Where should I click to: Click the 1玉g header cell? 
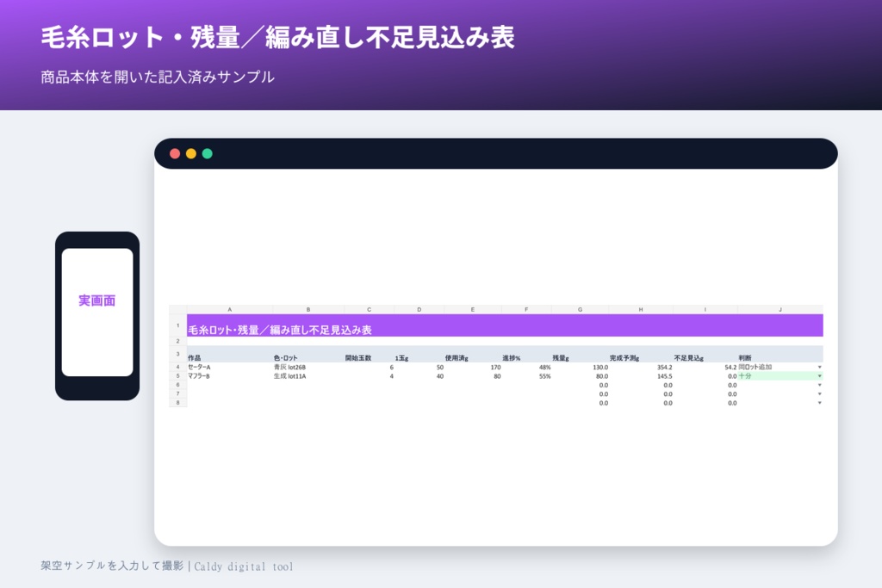419,354
